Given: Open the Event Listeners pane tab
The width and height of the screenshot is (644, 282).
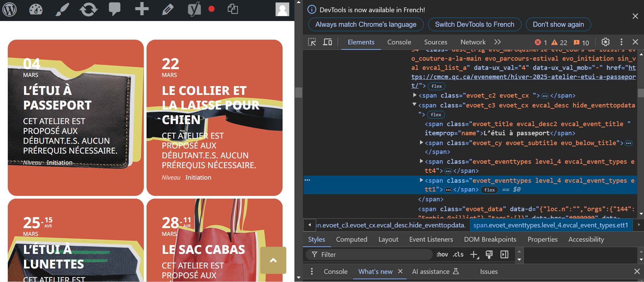Looking at the screenshot, I should (431, 239).
